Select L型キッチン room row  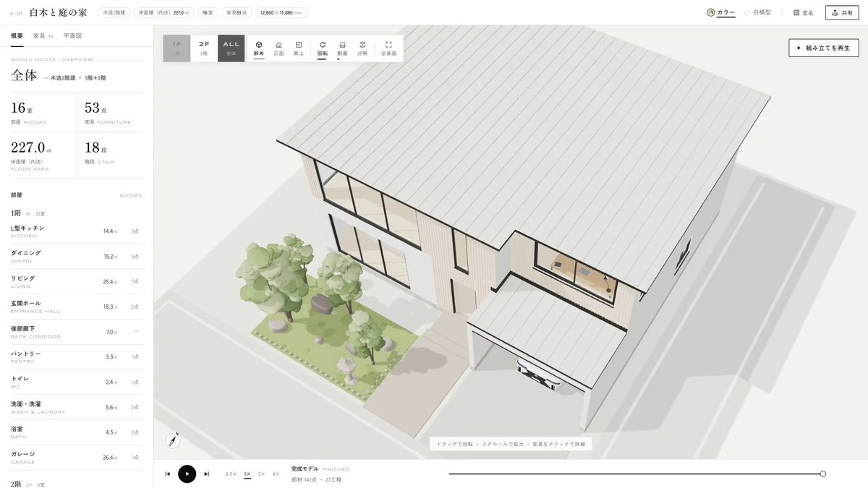[x=76, y=231]
